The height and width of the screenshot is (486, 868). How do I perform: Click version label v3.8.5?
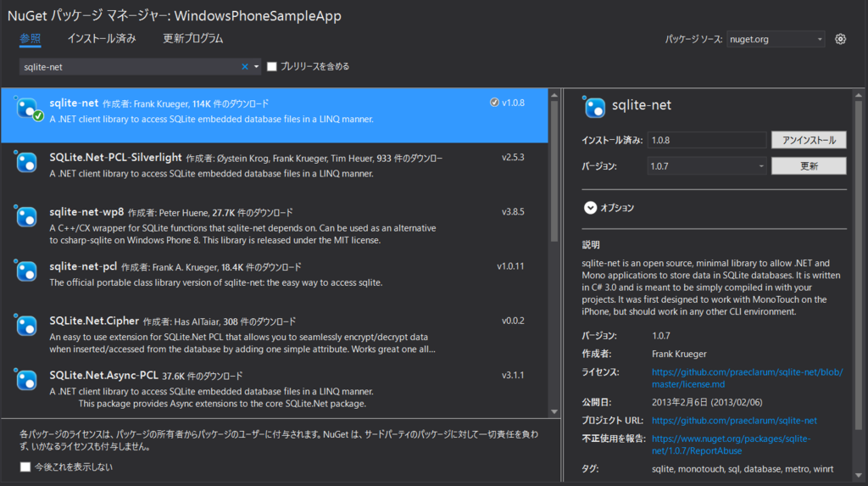tap(513, 212)
